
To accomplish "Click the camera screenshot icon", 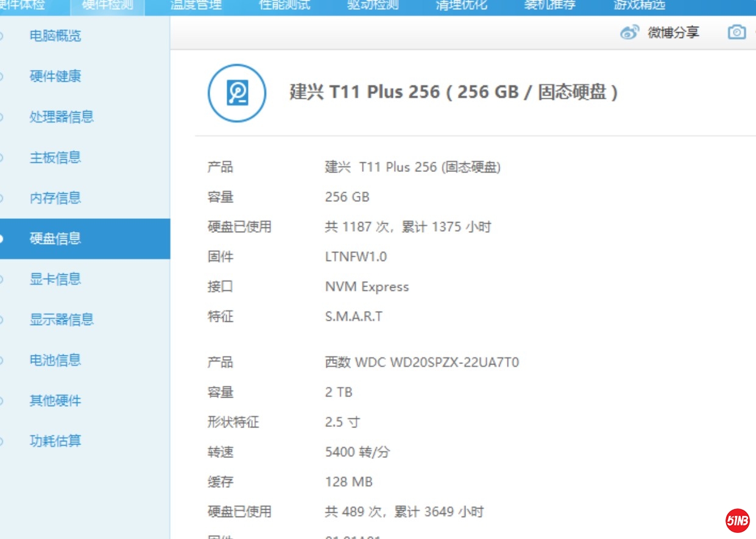I will pos(737,32).
